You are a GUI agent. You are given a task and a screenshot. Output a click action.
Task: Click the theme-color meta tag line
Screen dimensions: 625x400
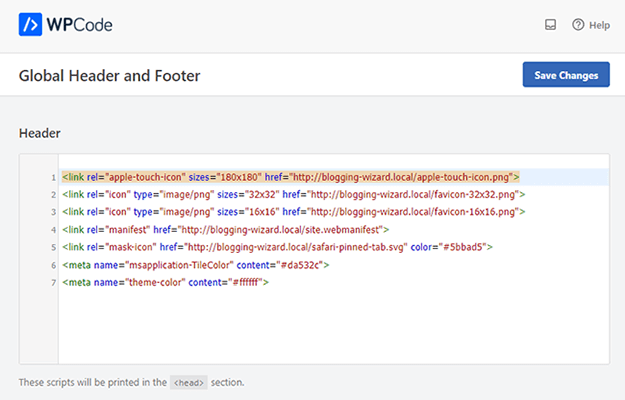pyautogui.click(x=165, y=282)
